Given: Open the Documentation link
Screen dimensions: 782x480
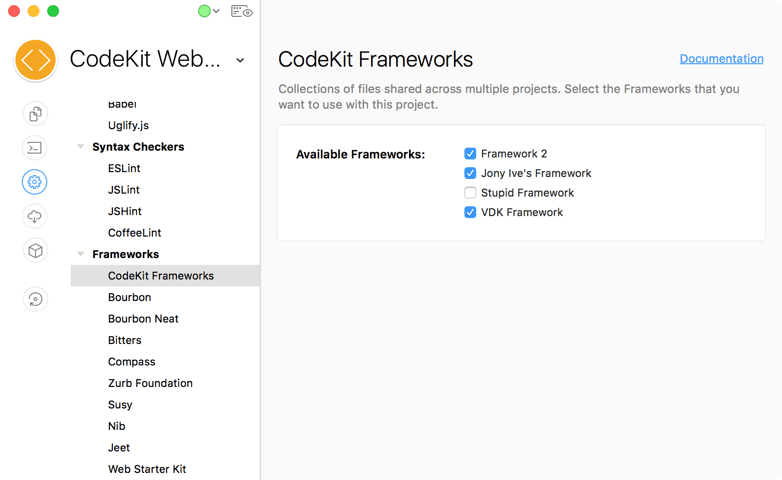Looking at the screenshot, I should coord(721,58).
